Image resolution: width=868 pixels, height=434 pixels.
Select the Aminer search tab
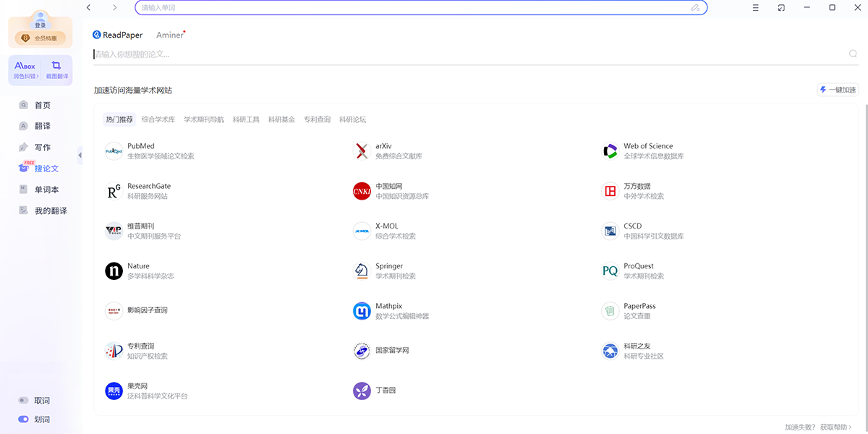tap(170, 35)
